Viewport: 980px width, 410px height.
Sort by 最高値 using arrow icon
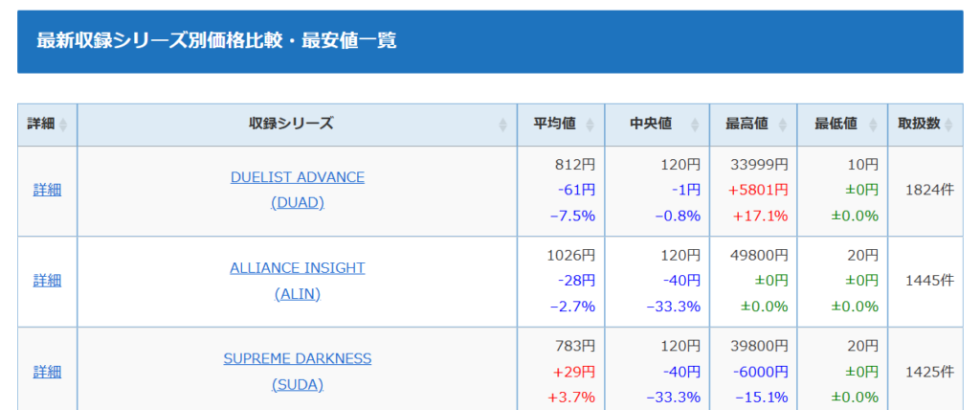(783, 125)
